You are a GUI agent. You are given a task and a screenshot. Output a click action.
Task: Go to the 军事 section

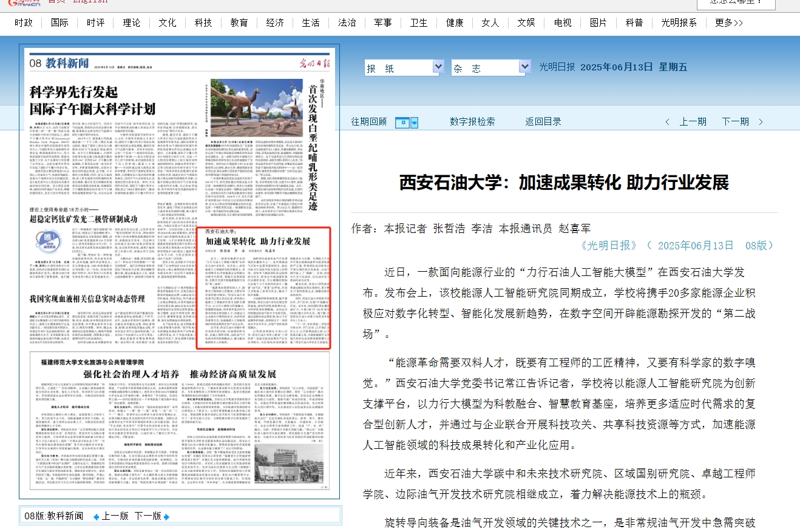[x=383, y=22]
